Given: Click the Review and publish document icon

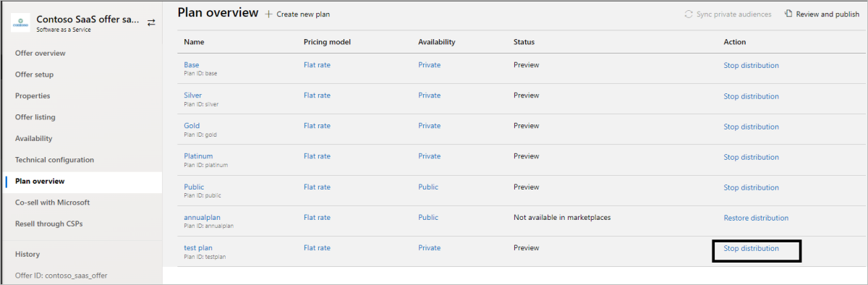Looking at the screenshot, I should point(788,14).
